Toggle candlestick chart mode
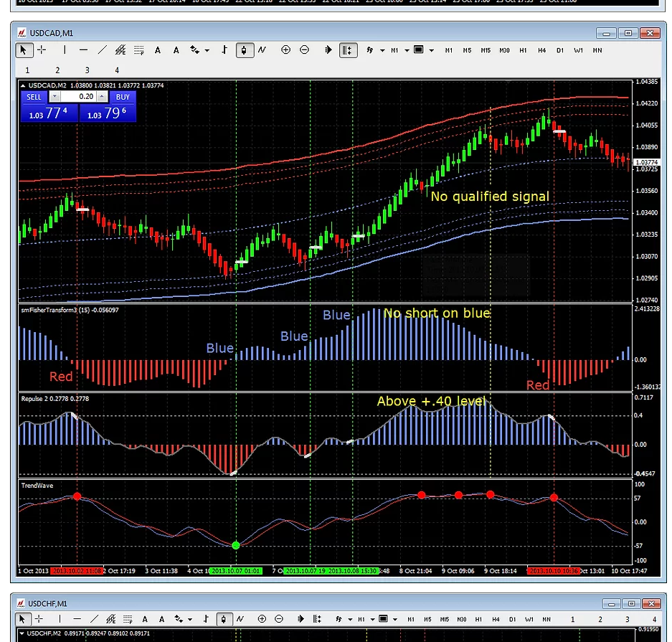This screenshot has width=672, height=642. 245,50
